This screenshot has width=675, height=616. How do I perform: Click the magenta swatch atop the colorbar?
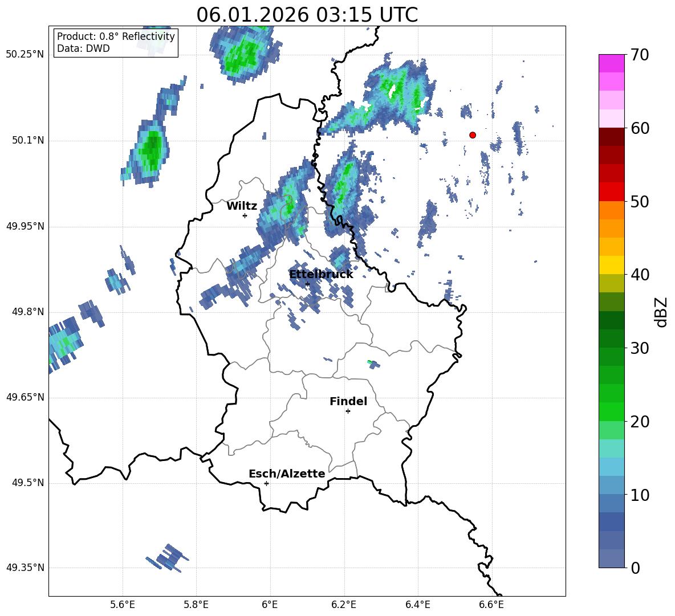click(611, 64)
